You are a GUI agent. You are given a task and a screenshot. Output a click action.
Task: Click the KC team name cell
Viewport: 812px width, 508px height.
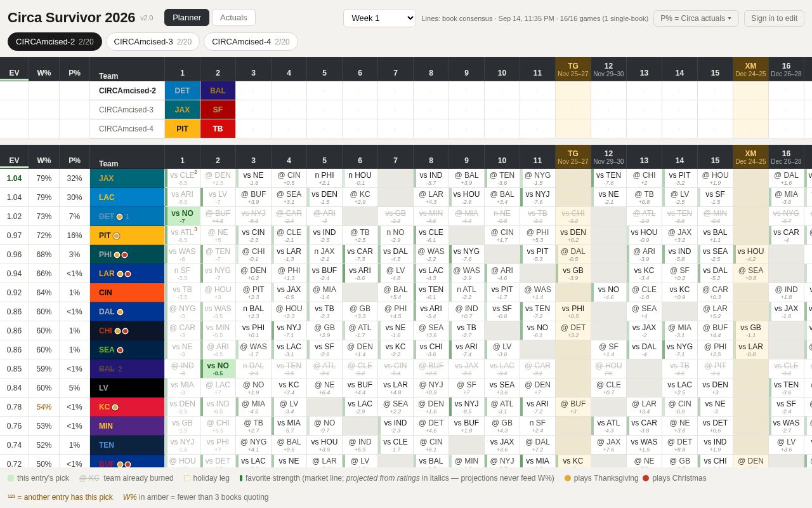tap(127, 407)
